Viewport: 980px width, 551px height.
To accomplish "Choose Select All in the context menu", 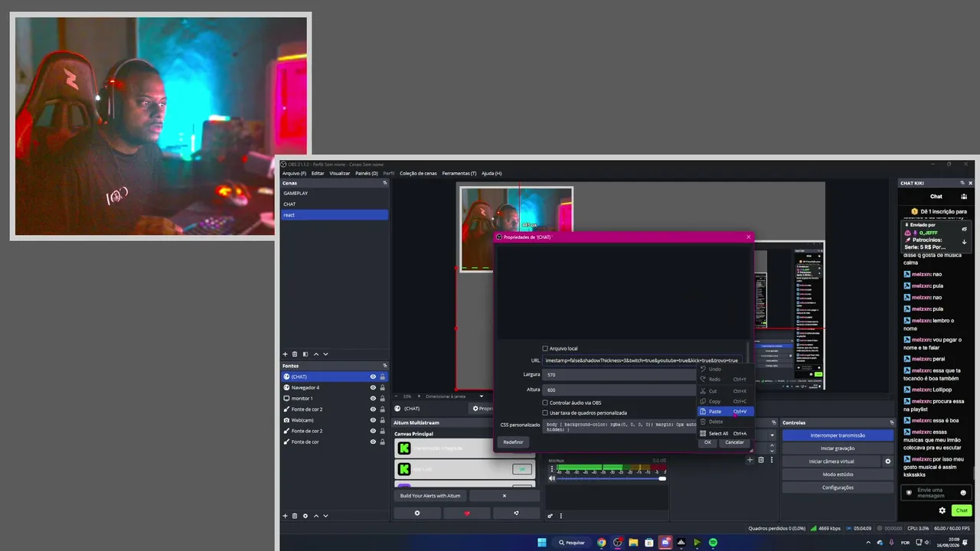I will coord(725,433).
